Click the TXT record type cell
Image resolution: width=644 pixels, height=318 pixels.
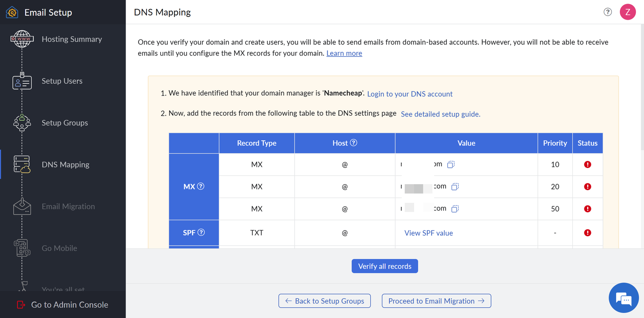tap(257, 233)
